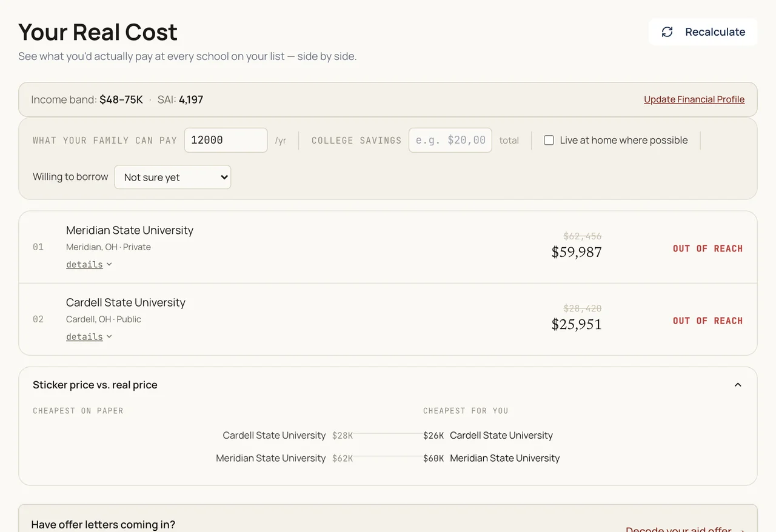Click Meridian State University under Cheapest for You
Screen dimensions: 776x532
[504, 458]
